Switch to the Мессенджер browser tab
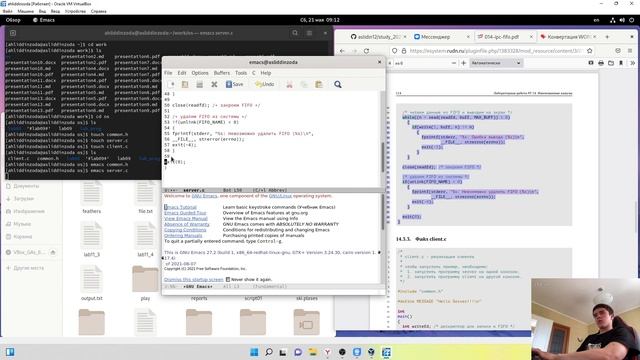The height and width of the screenshot is (360, 640). pos(442,37)
